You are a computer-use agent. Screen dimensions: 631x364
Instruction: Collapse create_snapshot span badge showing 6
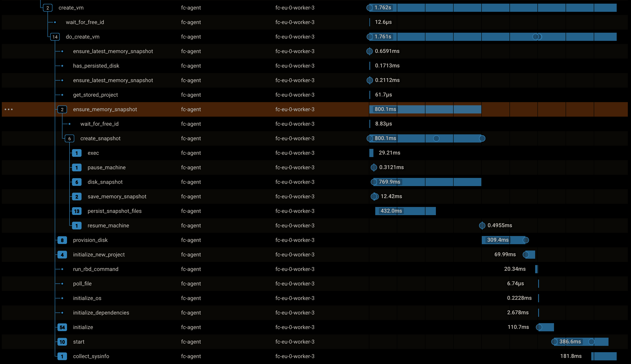click(x=69, y=138)
